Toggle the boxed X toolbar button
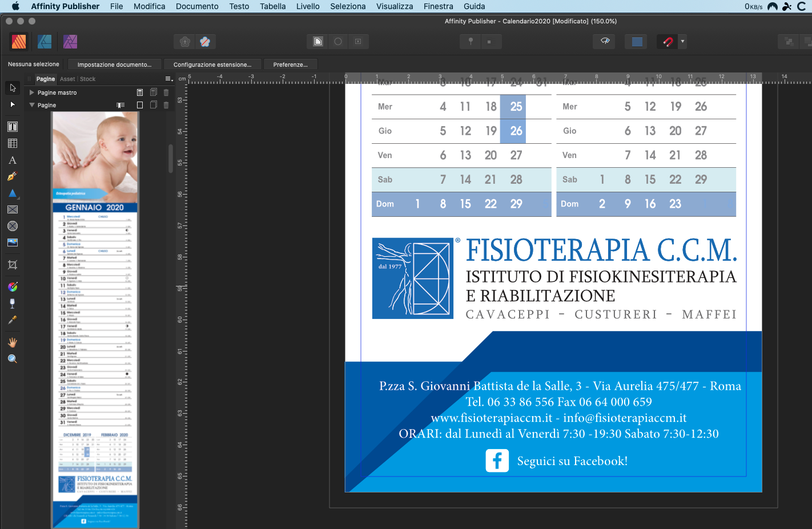Image resolution: width=812 pixels, height=529 pixels. coord(358,42)
